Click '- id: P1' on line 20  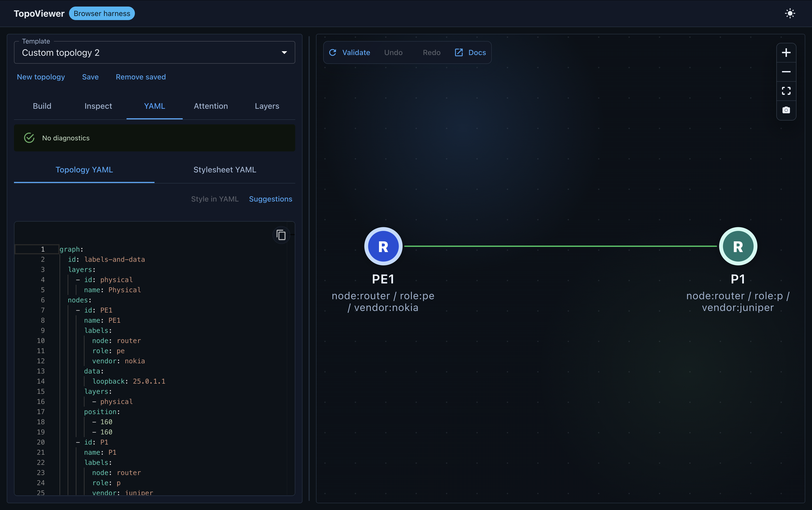pyautogui.click(x=92, y=442)
